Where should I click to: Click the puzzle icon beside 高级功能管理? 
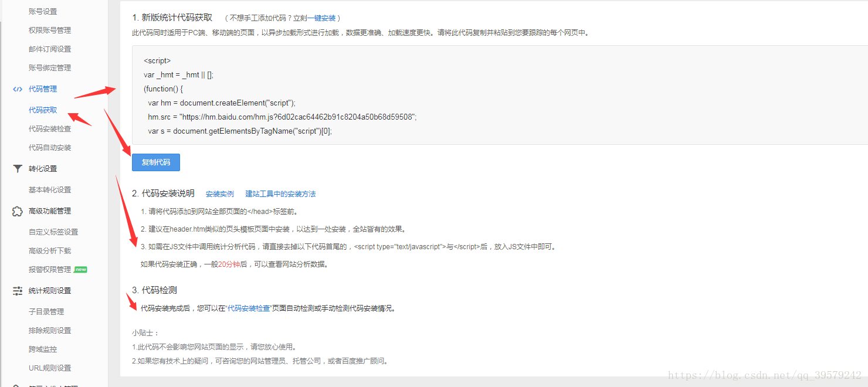tap(18, 211)
